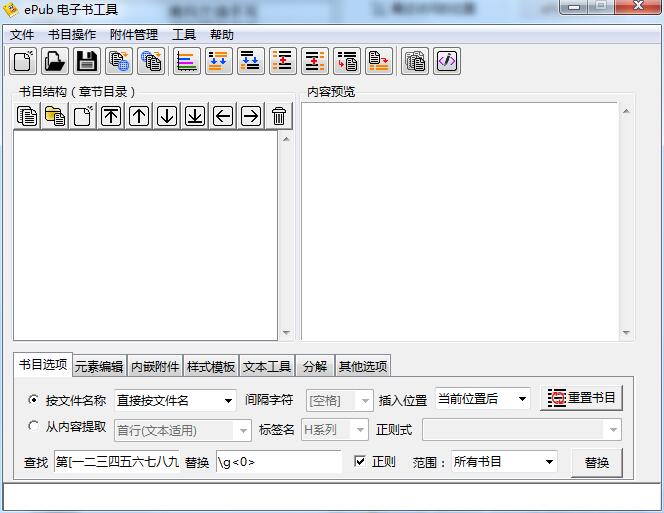Click the black lines with blue down-arrows icon
Viewport: 664px width, 513px height.
pos(251,61)
